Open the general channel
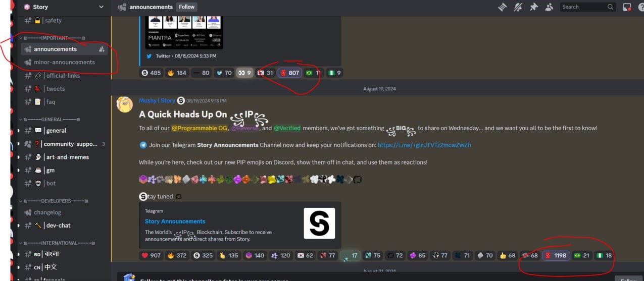The height and width of the screenshot is (281, 644). coord(64,130)
